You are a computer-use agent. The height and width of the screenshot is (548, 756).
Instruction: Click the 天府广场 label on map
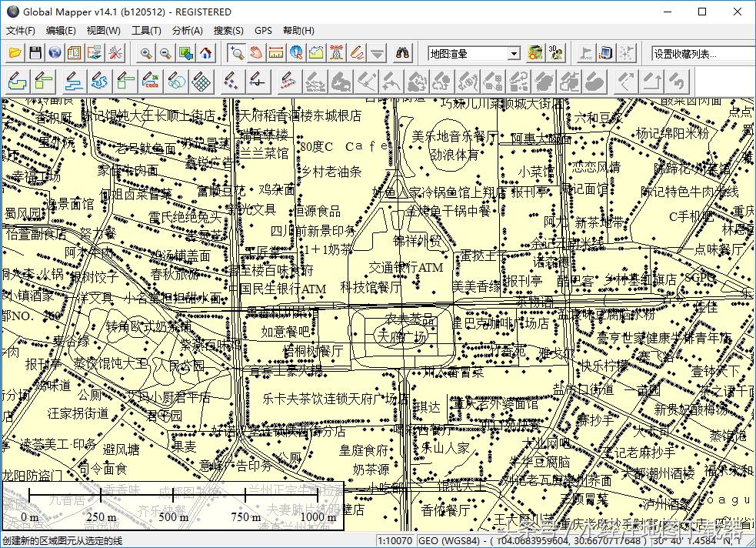(402, 336)
